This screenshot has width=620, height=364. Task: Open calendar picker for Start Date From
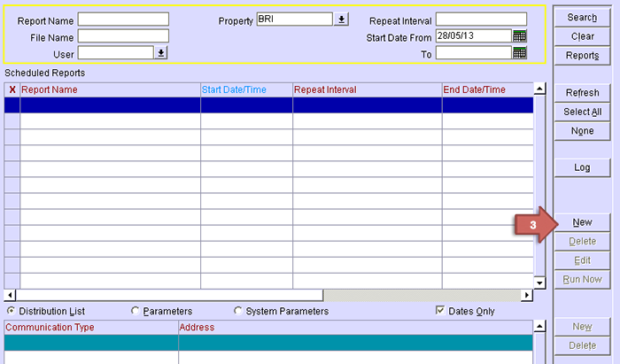[520, 36]
